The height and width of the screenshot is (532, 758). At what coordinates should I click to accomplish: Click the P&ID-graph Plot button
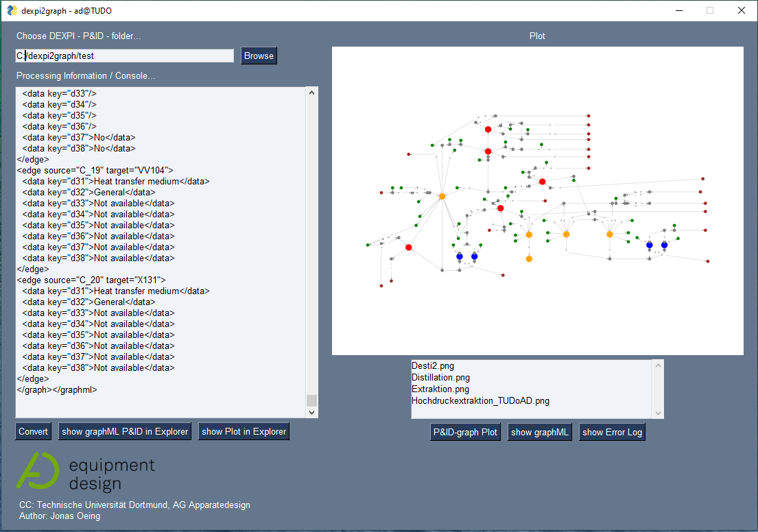465,432
